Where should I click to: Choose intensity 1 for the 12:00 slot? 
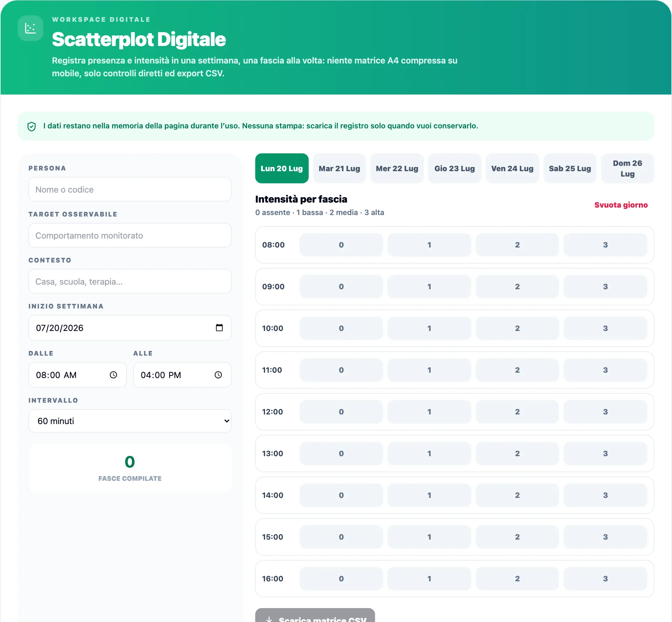429,412
